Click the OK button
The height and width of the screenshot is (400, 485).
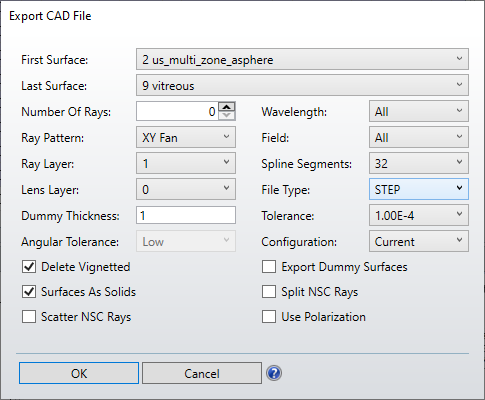pyautogui.click(x=79, y=373)
